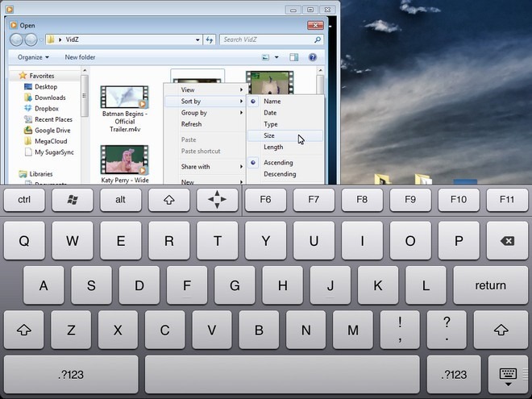532x399 pixels.
Task: Go back with the Open dialog's back arrow
Action: pos(16,39)
